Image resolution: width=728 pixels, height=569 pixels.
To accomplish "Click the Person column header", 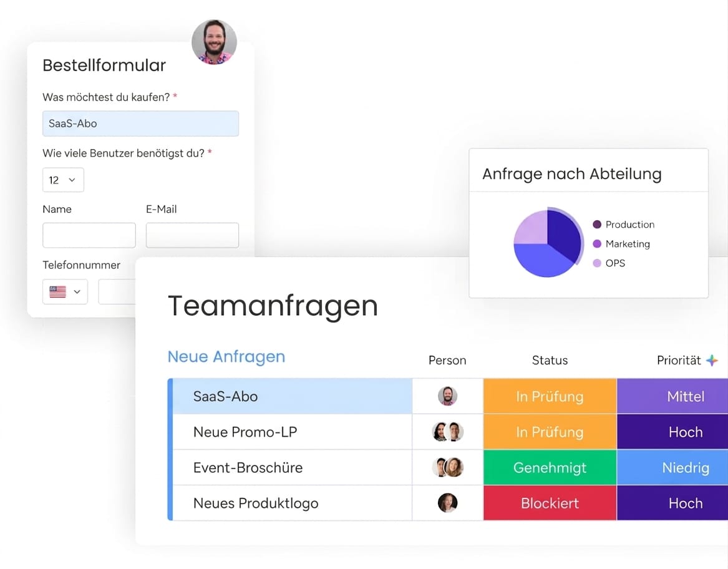I will [x=447, y=361].
